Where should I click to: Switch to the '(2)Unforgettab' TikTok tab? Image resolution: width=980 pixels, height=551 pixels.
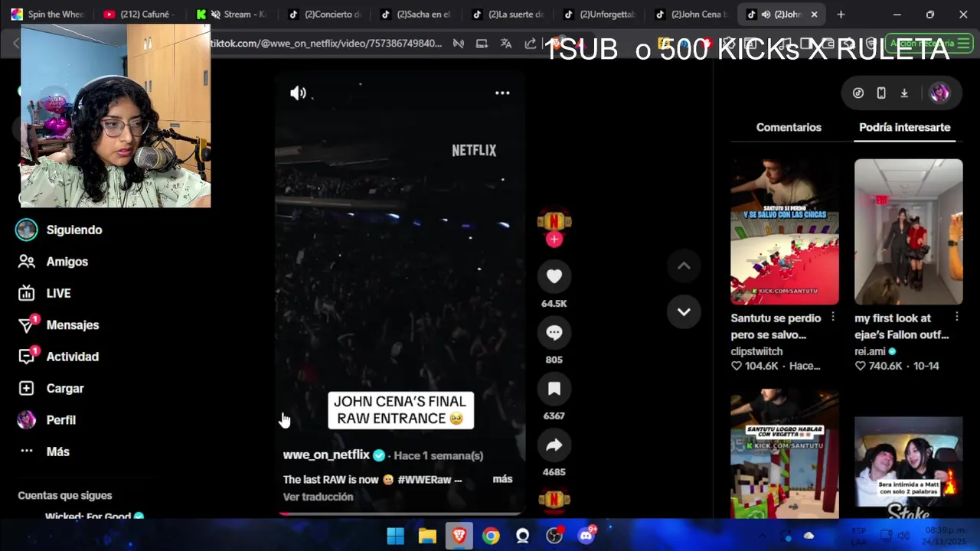click(x=600, y=14)
